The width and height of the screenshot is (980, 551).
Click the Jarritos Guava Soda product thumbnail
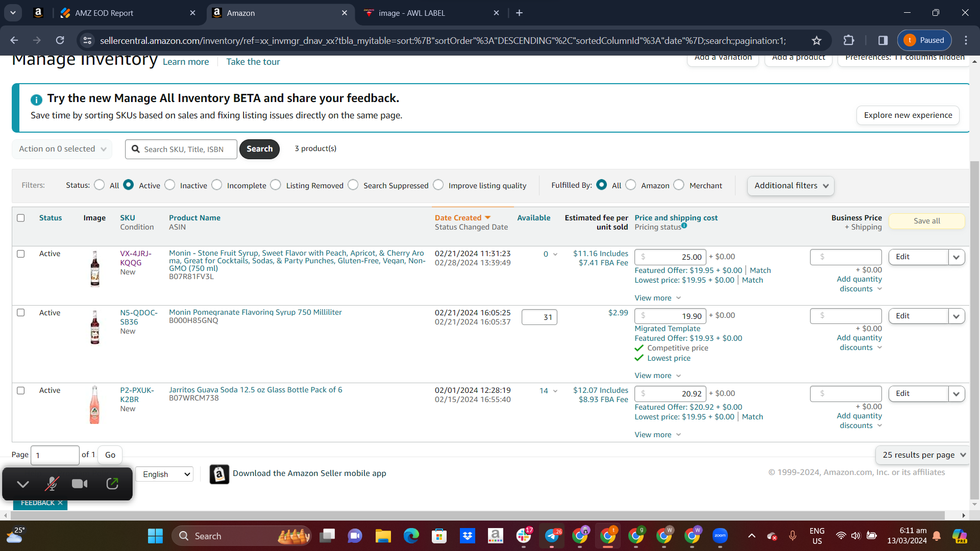(x=95, y=405)
